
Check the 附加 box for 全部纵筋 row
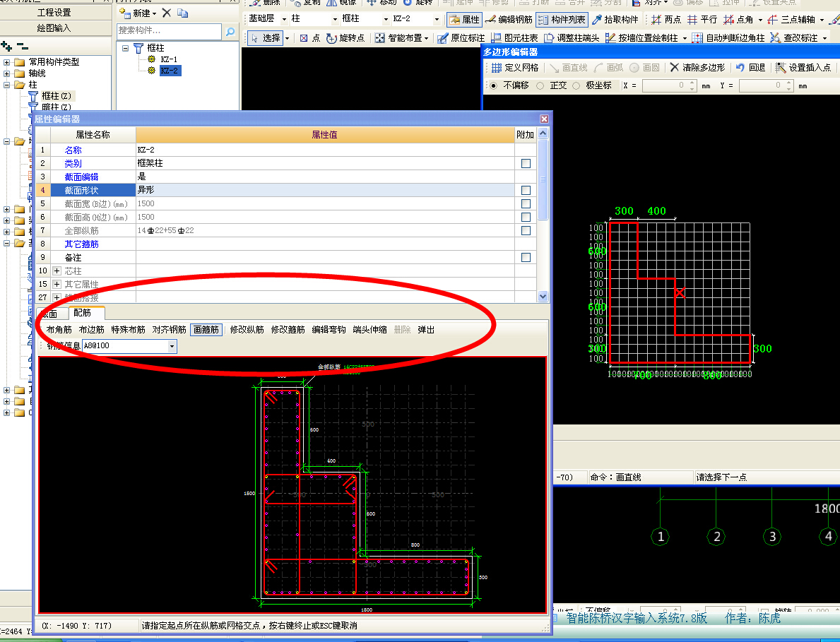coord(526,230)
